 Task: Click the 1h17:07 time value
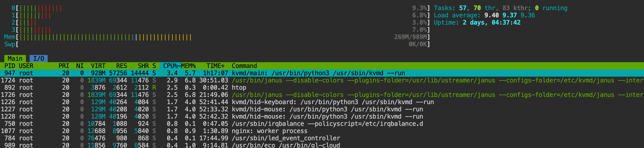215,73
